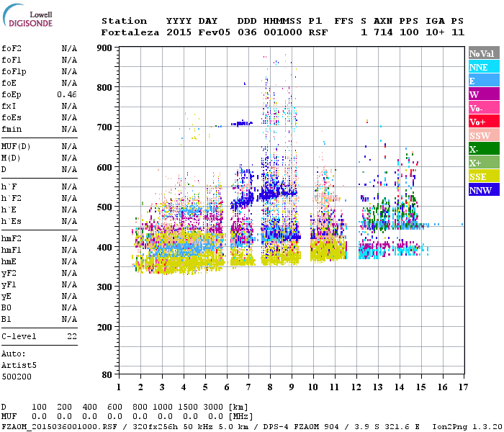The image size is (504, 432).
Task: Click the M(D) parameter label
Action: pos(11,158)
